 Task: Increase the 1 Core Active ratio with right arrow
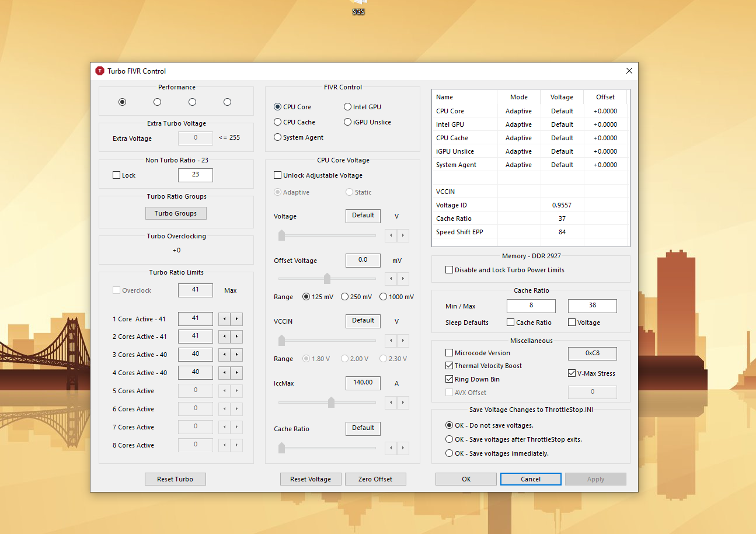point(236,319)
